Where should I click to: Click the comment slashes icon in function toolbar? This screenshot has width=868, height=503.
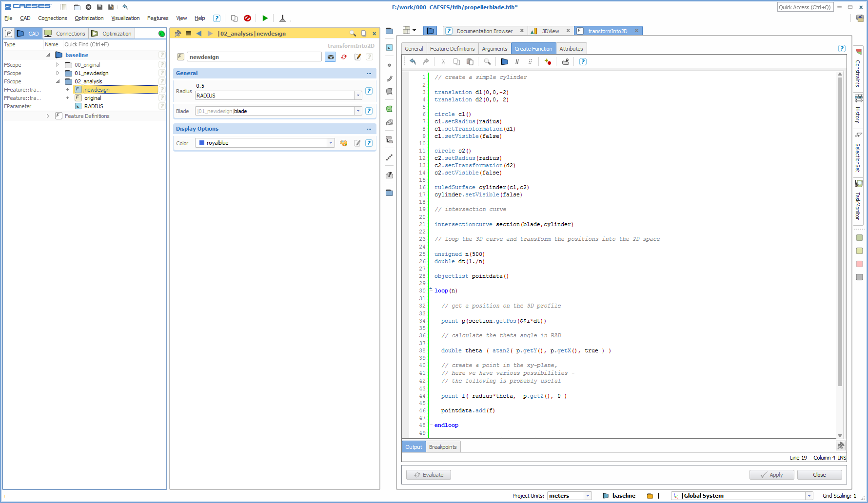[517, 61]
